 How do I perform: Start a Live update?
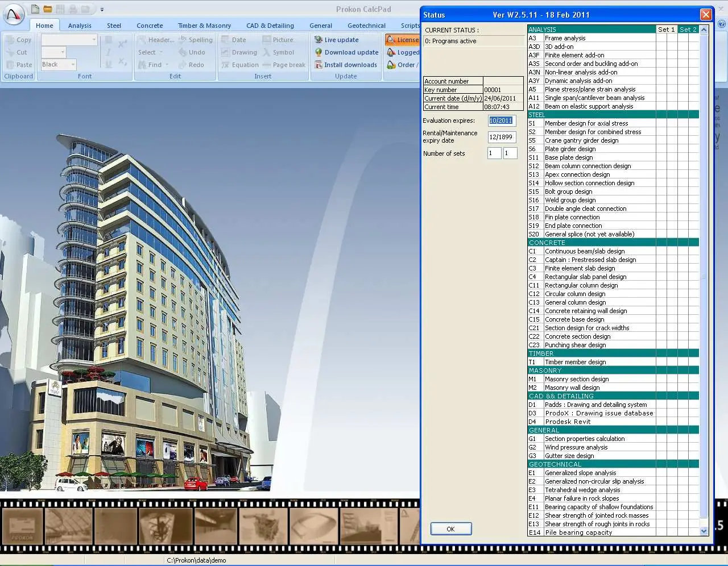coord(336,40)
